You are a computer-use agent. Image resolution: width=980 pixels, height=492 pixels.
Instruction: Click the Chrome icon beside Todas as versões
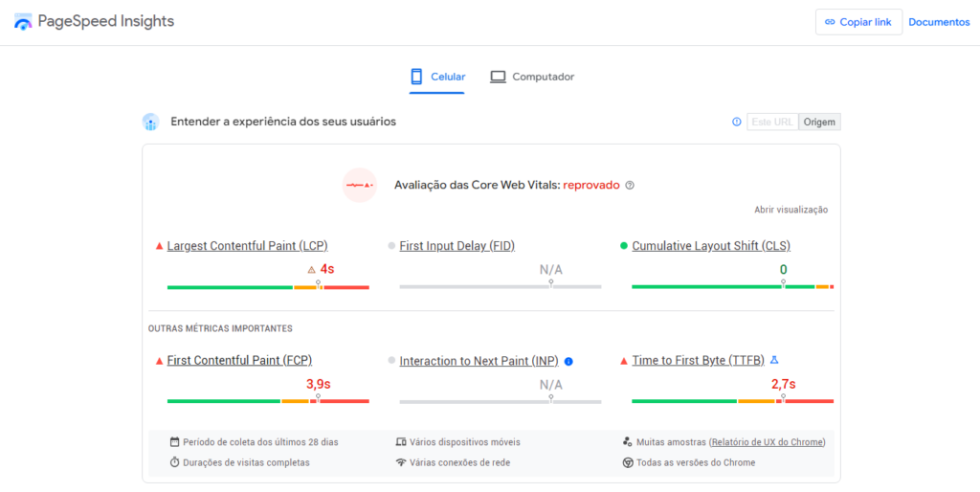click(x=628, y=462)
